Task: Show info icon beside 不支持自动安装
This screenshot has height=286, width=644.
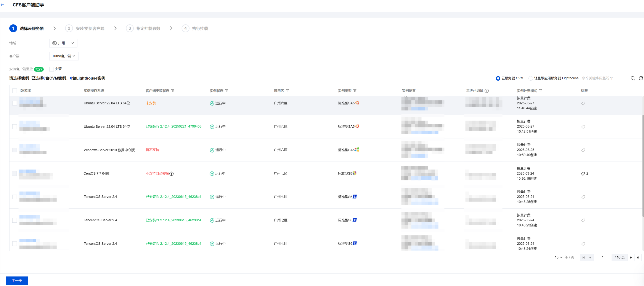Action: click(172, 174)
